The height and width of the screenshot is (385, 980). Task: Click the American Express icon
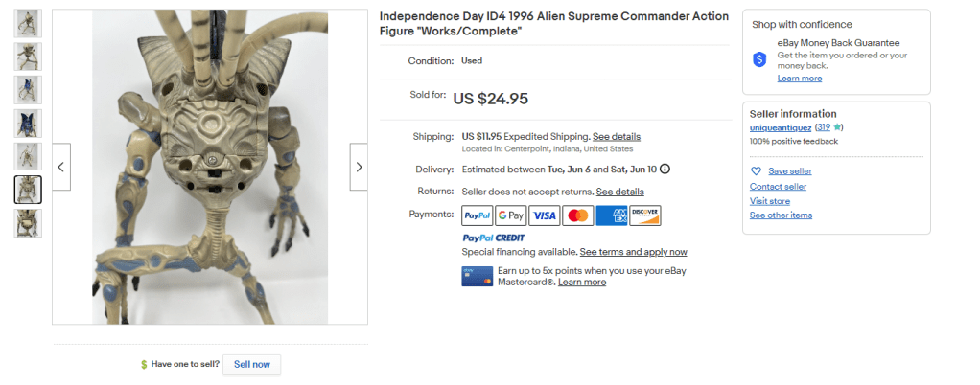point(611,215)
